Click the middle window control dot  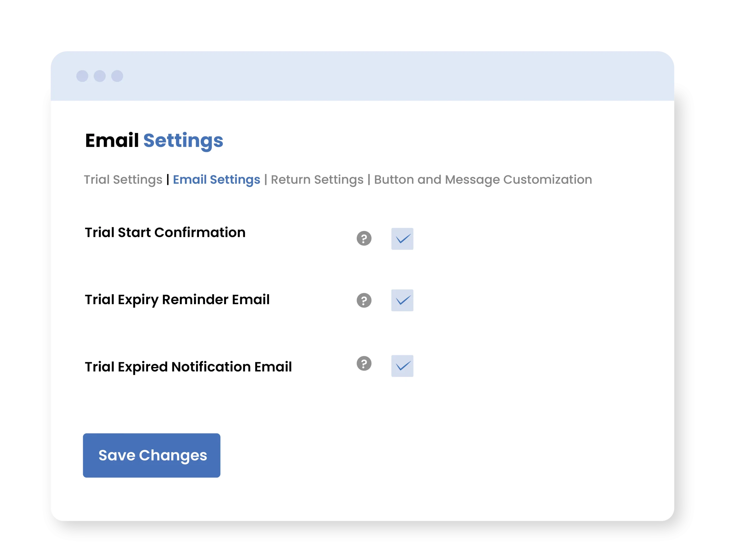coord(100,76)
